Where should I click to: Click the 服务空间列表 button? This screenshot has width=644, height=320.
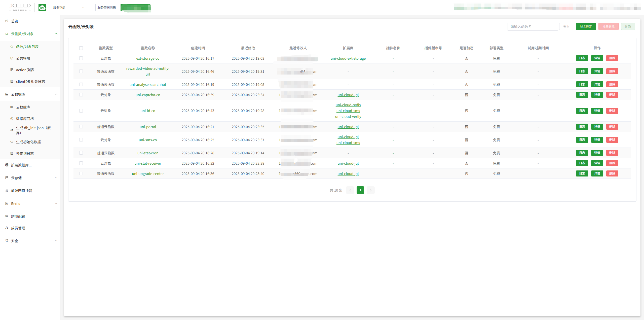(106, 8)
